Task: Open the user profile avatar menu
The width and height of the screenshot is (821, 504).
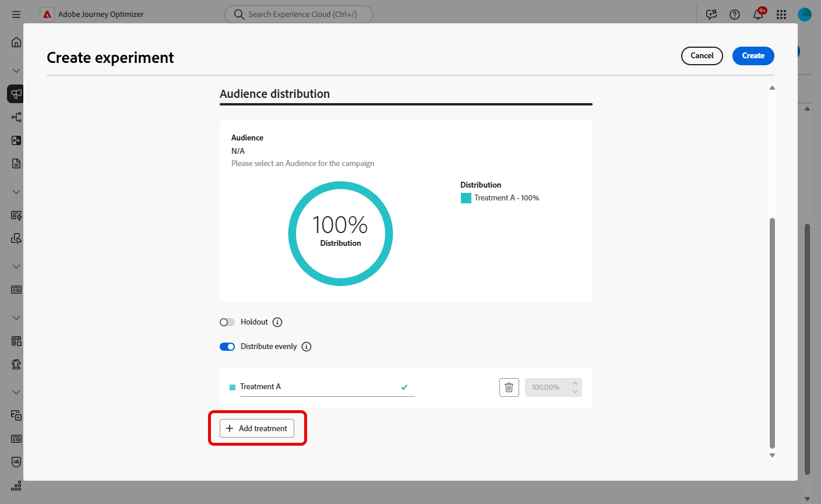Action: click(x=805, y=15)
